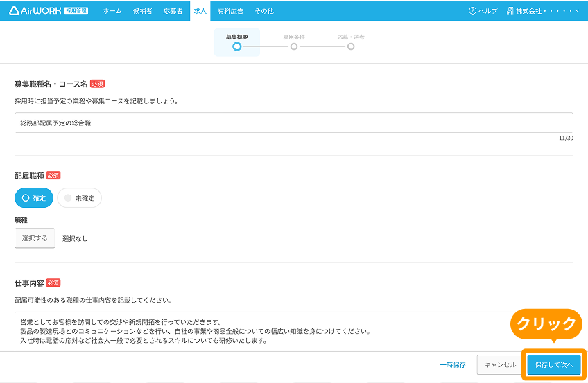Click the 選択する job type button
Image resolution: width=588 pixels, height=383 pixels.
coord(35,238)
